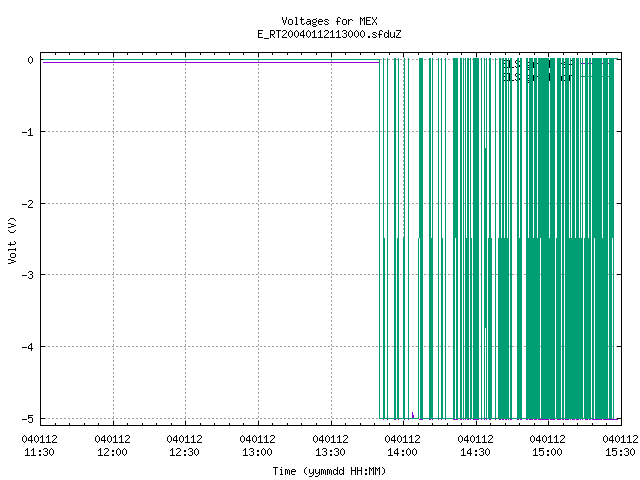Click the y-axis tick label -5

coord(27,419)
